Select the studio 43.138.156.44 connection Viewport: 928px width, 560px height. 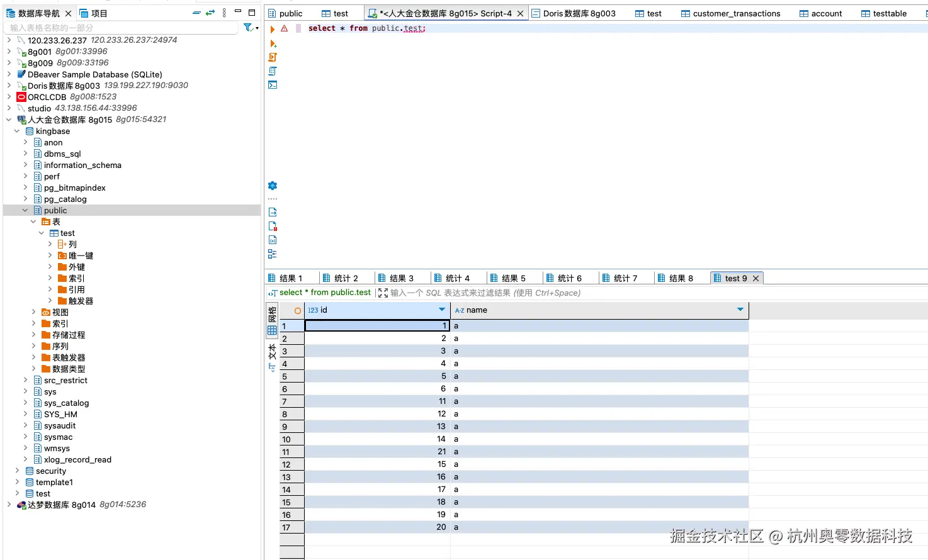(82, 108)
